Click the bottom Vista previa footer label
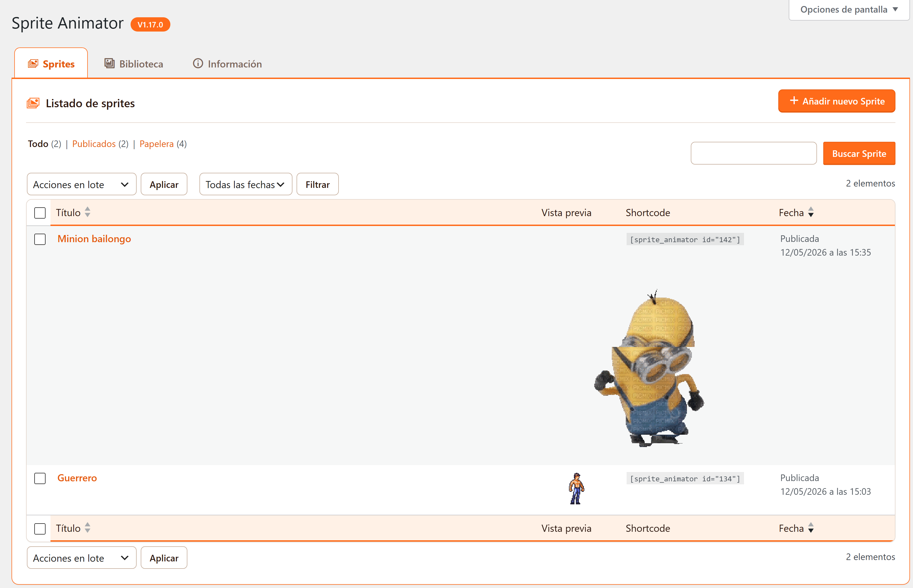 [566, 528]
